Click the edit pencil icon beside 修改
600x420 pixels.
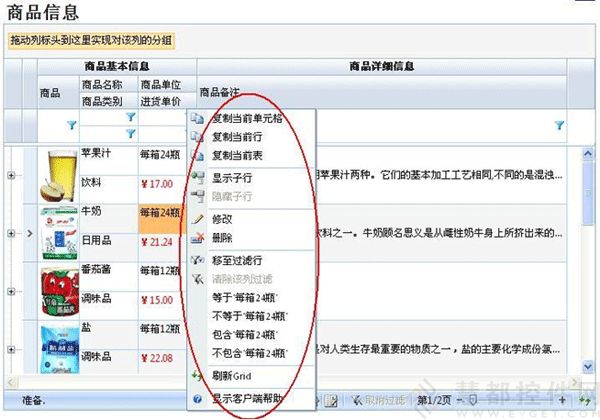(x=196, y=218)
